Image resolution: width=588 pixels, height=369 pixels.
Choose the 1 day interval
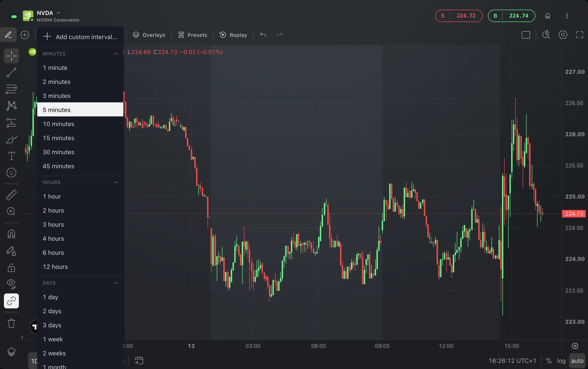80,297
